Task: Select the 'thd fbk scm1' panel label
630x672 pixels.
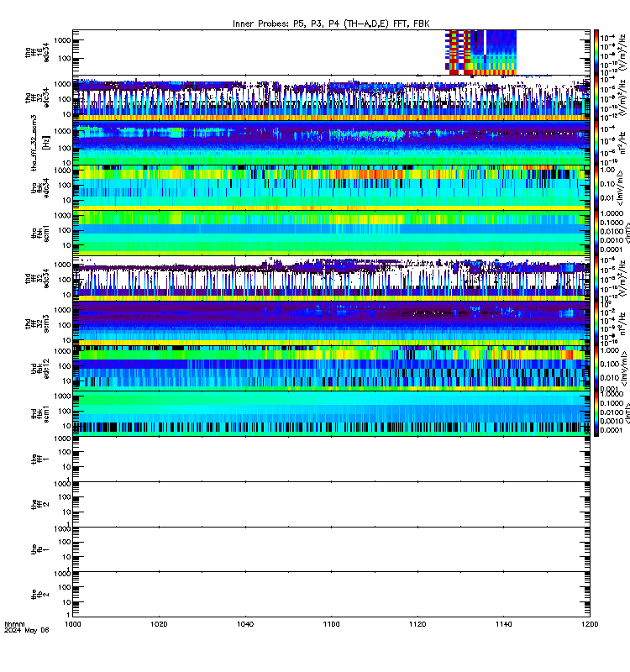Action: (x=40, y=414)
